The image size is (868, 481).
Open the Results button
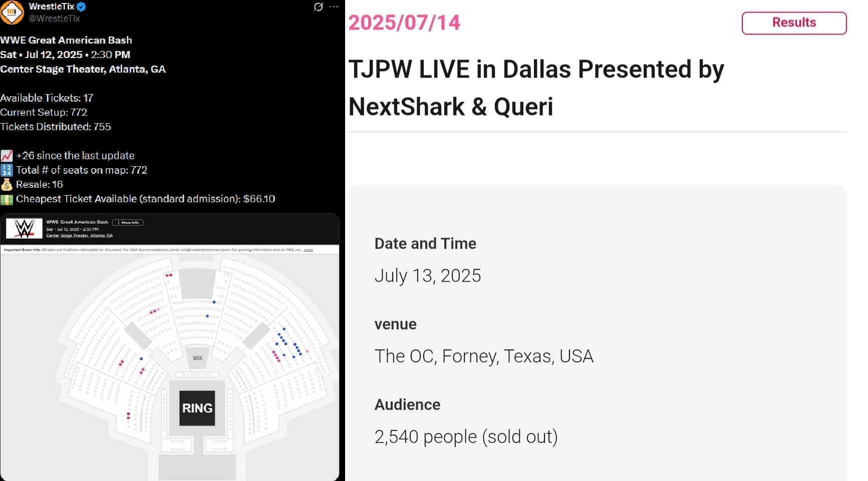[x=794, y=23]
